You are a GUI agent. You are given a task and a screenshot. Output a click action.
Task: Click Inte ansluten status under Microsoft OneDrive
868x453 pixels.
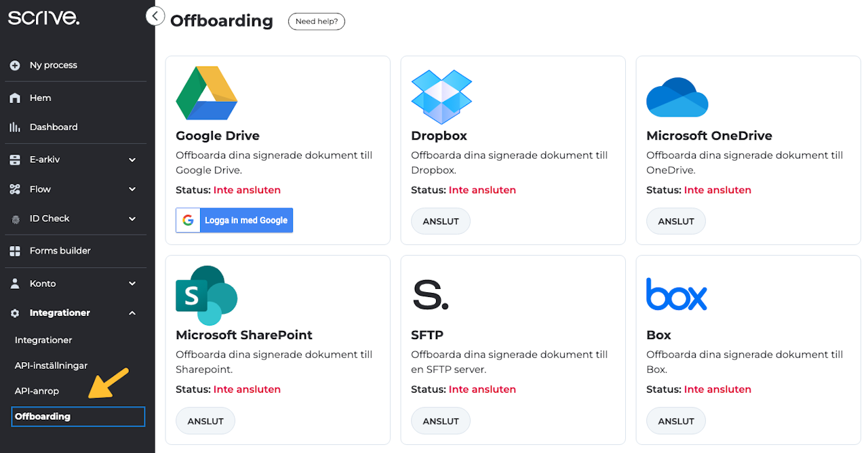tap(717, 190)
